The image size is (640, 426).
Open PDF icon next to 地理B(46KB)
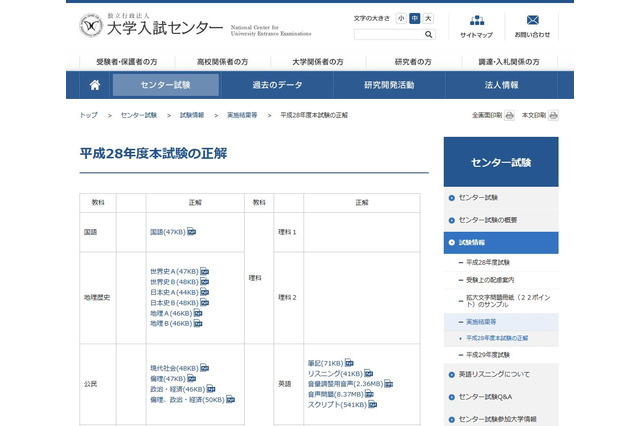click(x=198, y=323)
